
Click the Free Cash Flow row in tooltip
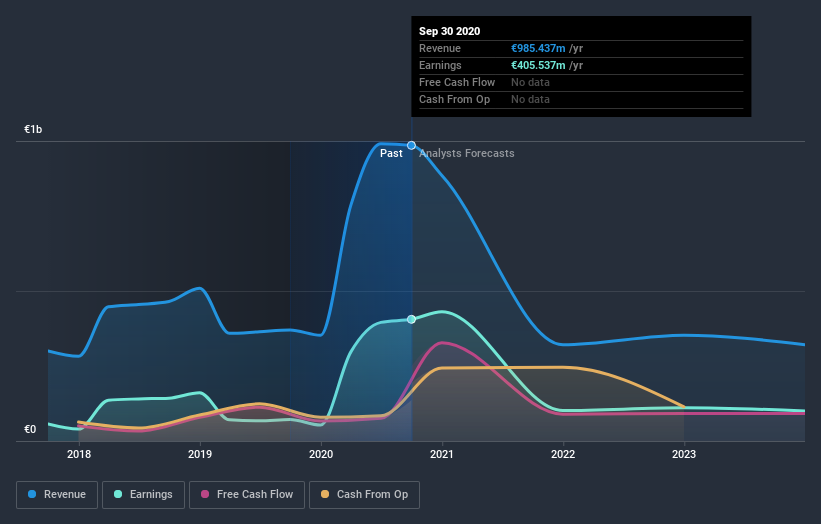(581, 83)
